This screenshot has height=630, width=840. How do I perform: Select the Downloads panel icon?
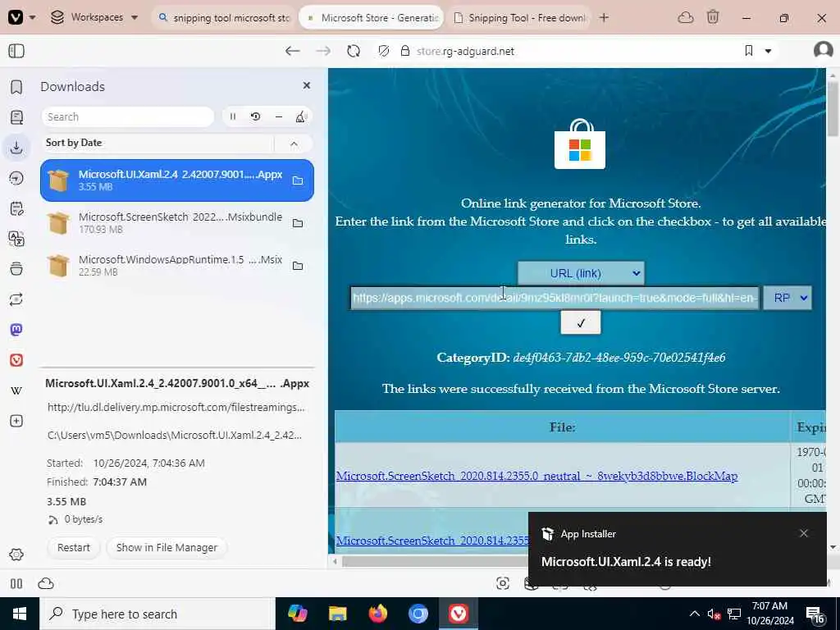[16, 147]
